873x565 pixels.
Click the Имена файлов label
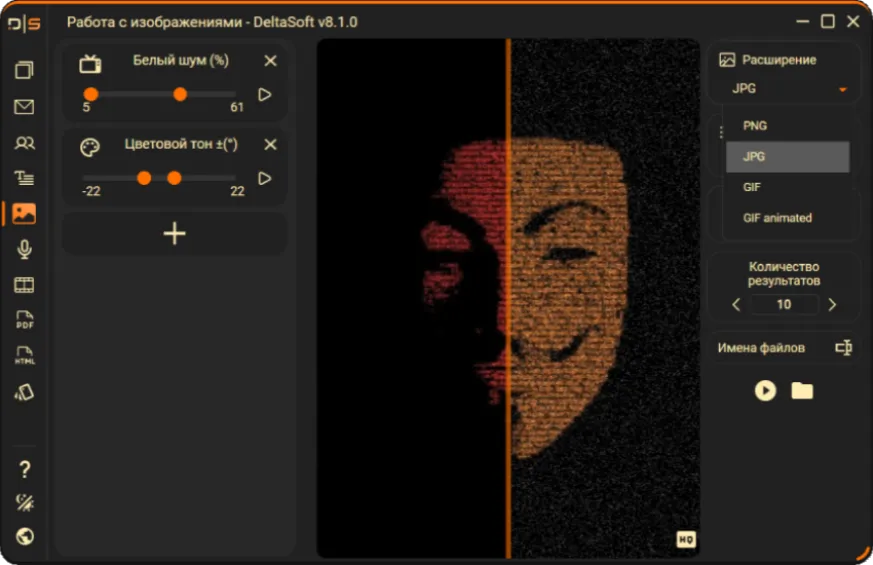pos(761,348)
